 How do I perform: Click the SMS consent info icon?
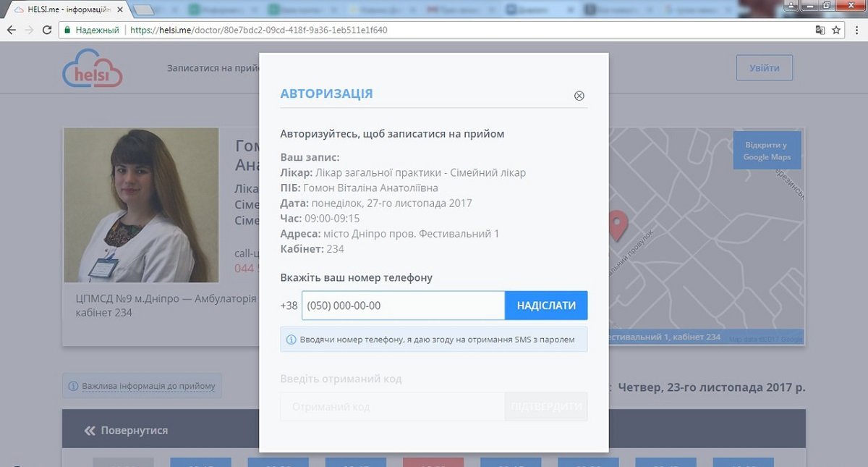point(292,340)
